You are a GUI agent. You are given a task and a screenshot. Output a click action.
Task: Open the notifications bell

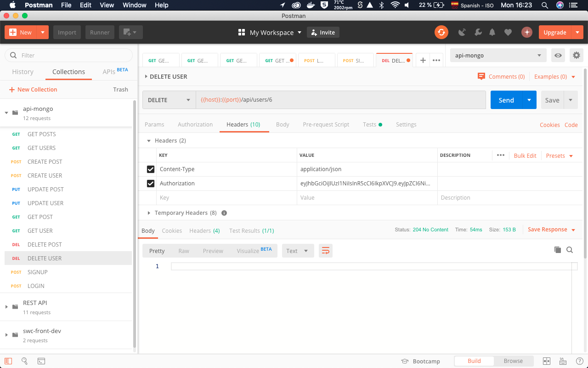(x=492, y=32)
